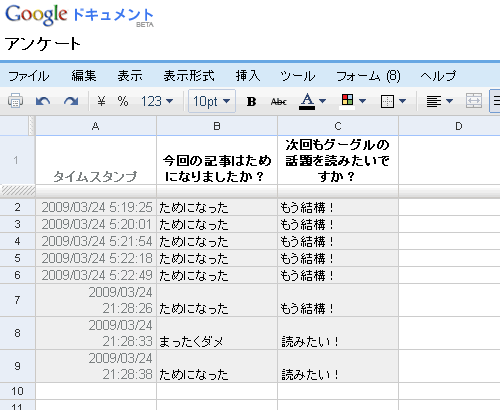Open the フォーム (8) menu
Screen dimensions: 500x410
click(368, 76)
